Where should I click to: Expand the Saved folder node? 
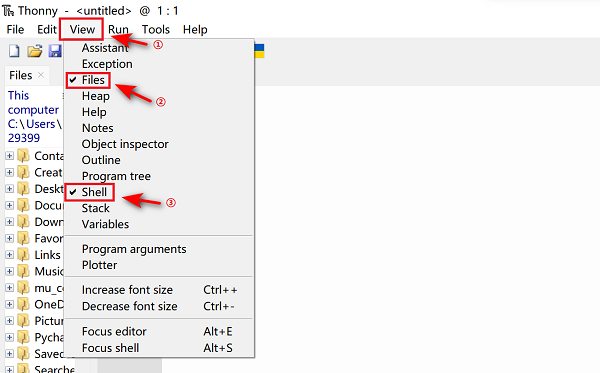tap(10, 354)
